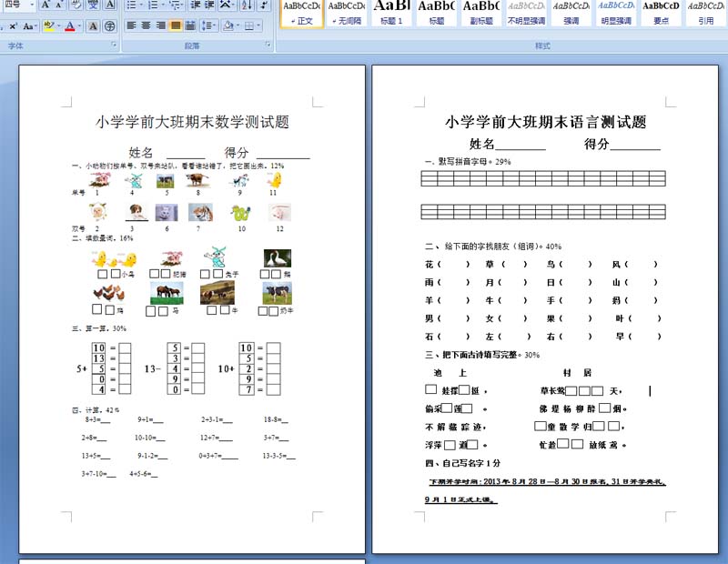Screen dimensions: 728x564
Task: Click the title 小学学前大班期末语言测试题
Action: [545, 122]
